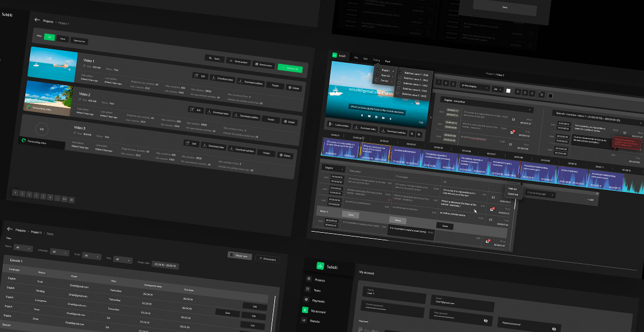Open the Timing menu in the editor
Viewport: 644px width, 332px height.
tap(377, 60)
